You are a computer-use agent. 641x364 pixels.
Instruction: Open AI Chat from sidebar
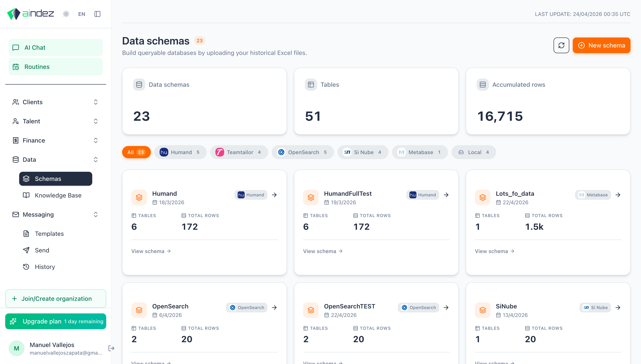tap(56, 48)
